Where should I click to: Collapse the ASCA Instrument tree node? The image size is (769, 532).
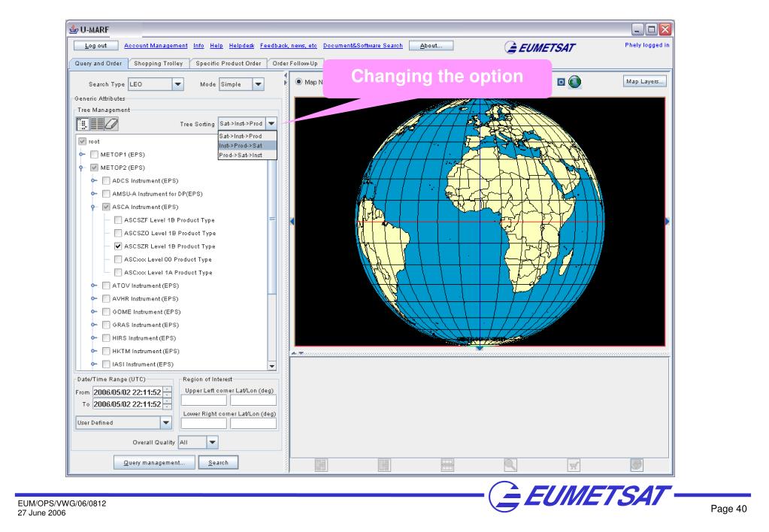(x=93, y=207)
